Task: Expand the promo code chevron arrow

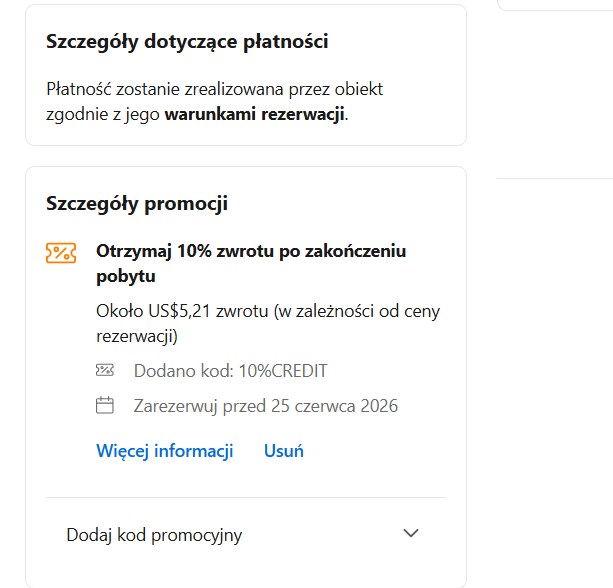Action: 411,533
